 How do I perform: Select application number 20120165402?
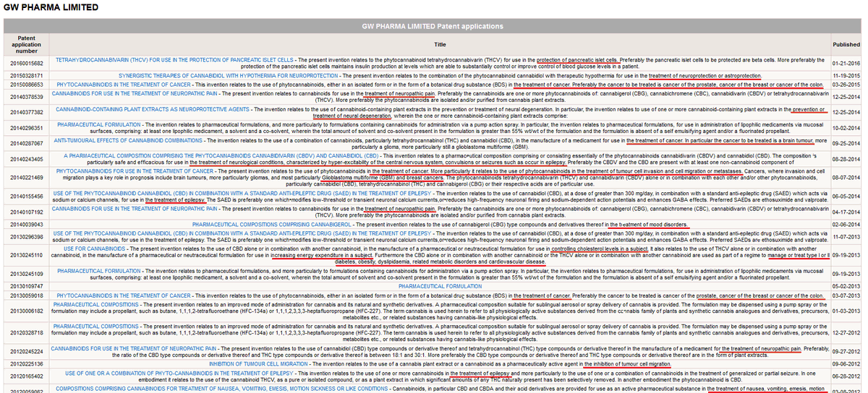pyautogui.click(x=27, y=376)
